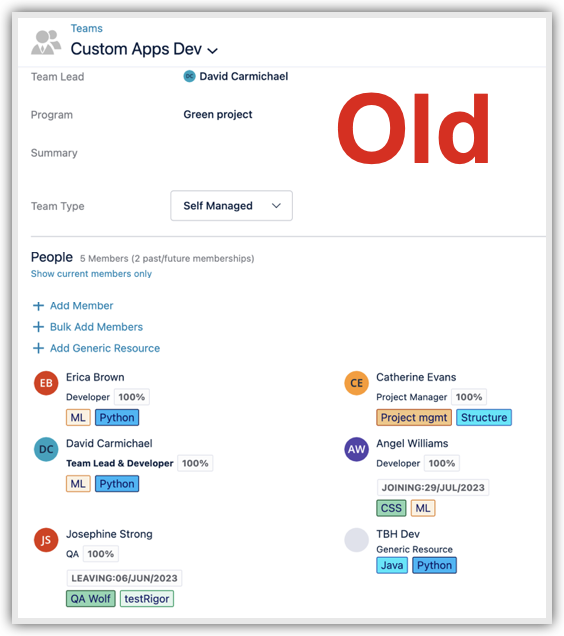Screen dimensions: 564x636
Task: Click the JOINING:29/JUL/2023 date label
Action: pyautogui.click(x=433, y=488)
